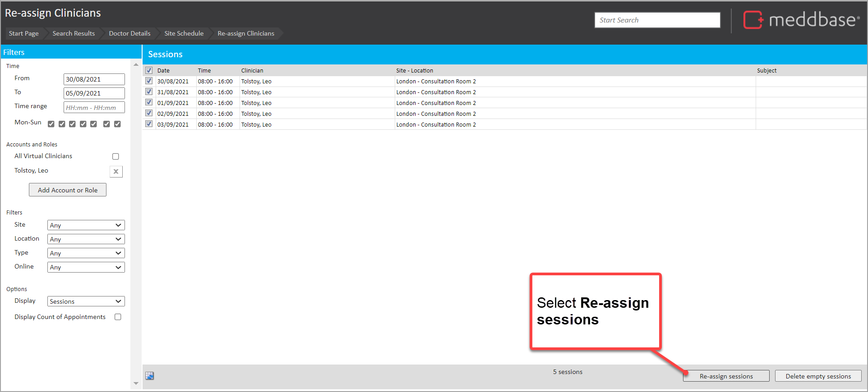Open the Doctor Details breadcrumb
Image resolution: width=868 pixels, height=392 pixels.
tap(129, 33)
